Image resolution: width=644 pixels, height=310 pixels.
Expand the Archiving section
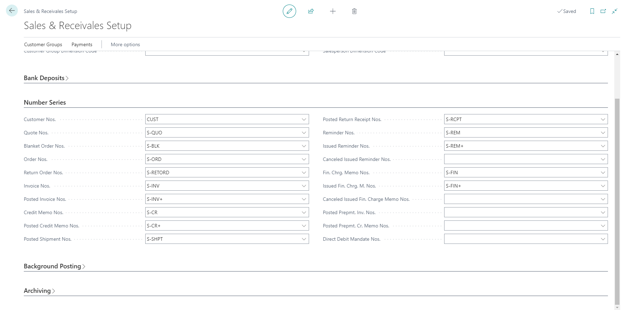pos(40,291)
